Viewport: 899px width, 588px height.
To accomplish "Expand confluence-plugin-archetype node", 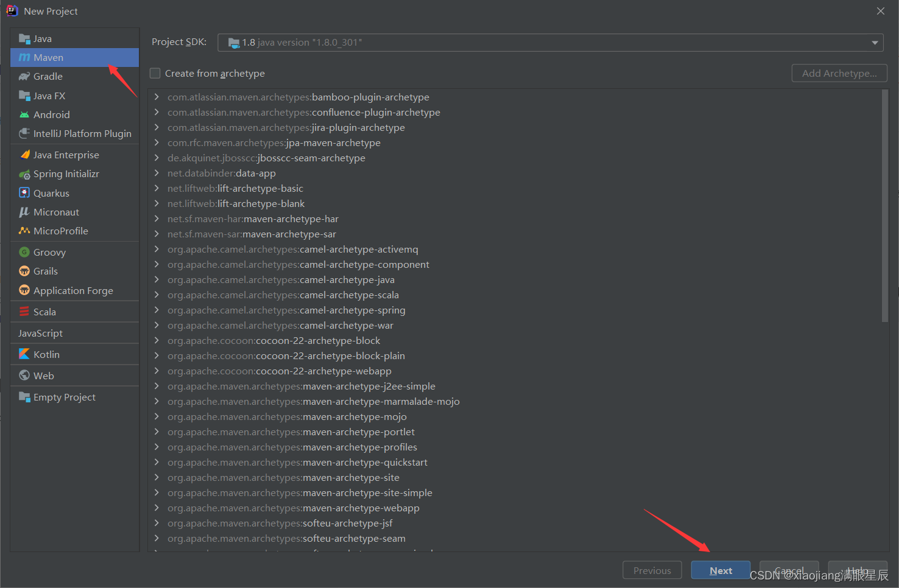I will (x=157, y=112).
